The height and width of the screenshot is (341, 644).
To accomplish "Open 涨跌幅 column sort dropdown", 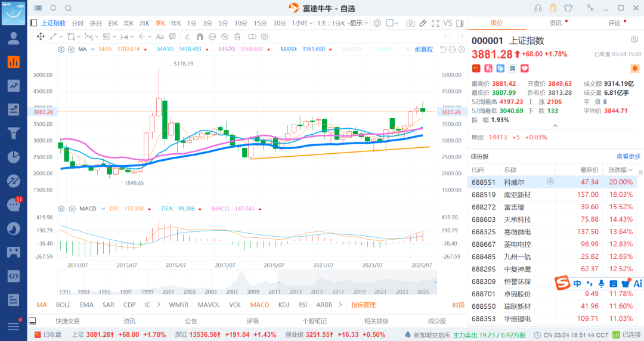I will pos(630,170).
